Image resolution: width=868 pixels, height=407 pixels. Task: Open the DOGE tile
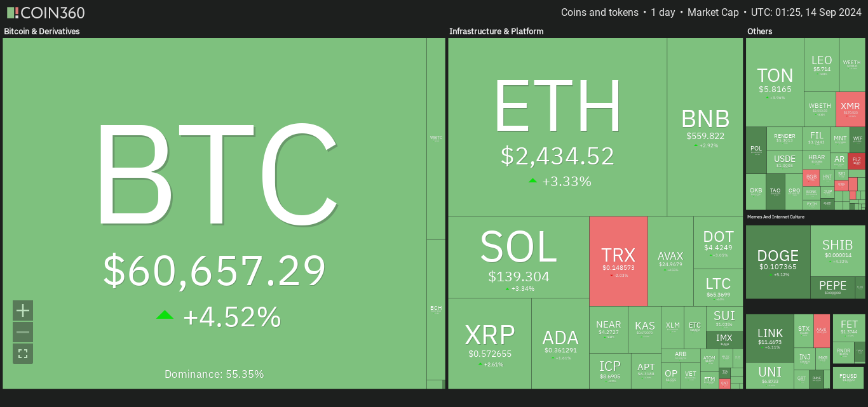778,262
